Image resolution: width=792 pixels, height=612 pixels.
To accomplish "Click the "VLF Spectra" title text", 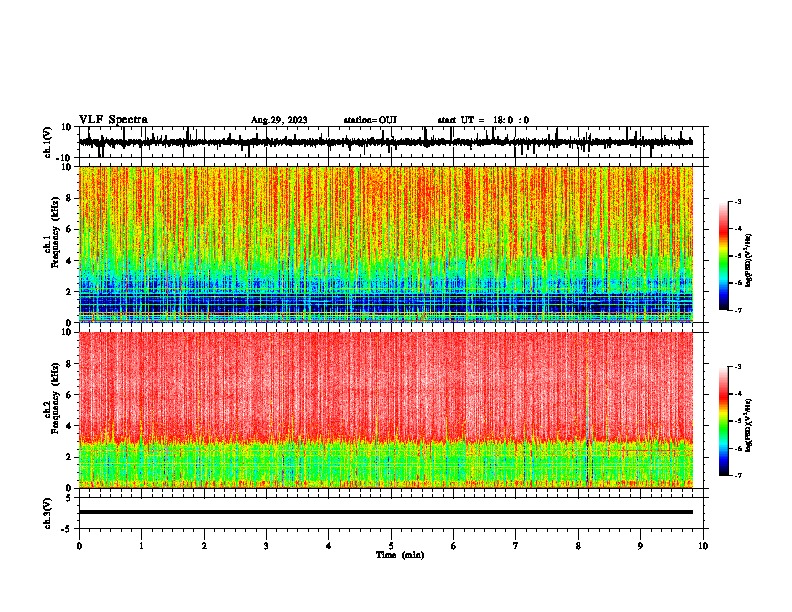I will (113, 120).
